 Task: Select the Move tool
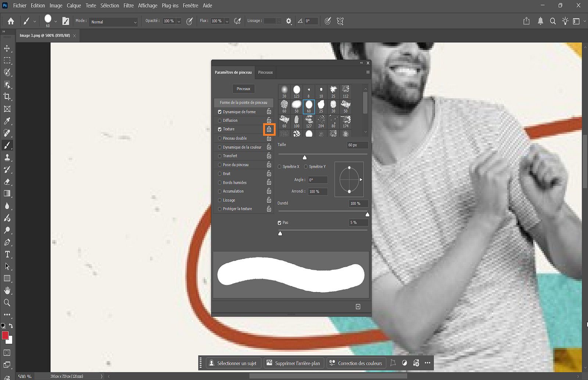coord(7,48)
